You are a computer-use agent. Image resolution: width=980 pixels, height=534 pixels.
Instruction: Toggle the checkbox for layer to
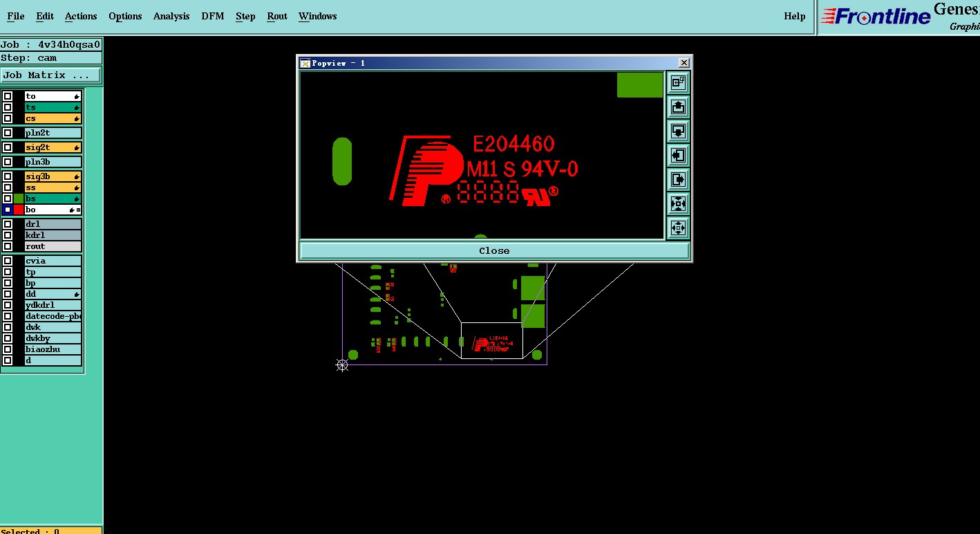8,96
